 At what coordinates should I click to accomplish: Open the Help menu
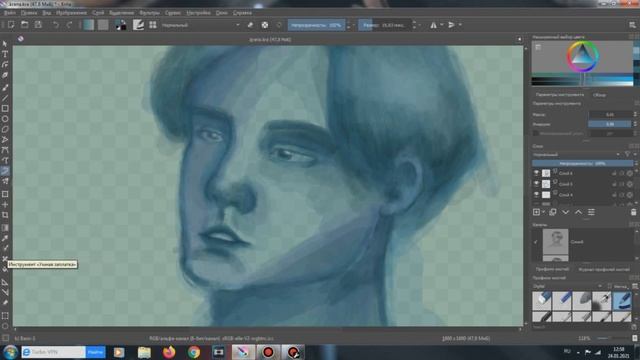[x=242, y=13]
